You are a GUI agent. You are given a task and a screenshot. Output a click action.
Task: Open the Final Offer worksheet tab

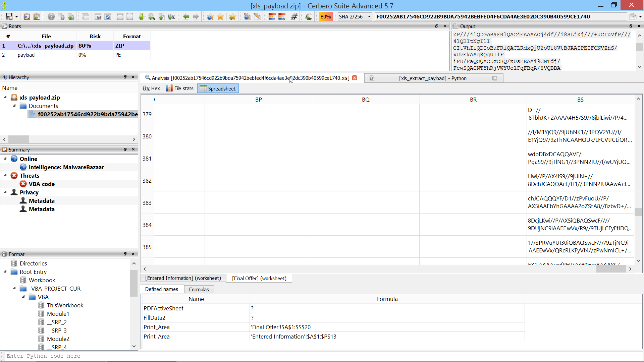pos(259,279)
